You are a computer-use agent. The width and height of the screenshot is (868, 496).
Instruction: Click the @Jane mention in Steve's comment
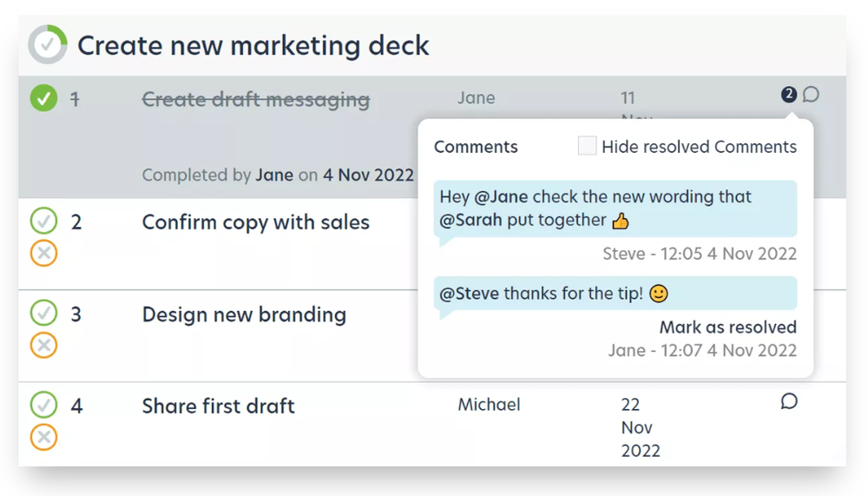point(502,197)
